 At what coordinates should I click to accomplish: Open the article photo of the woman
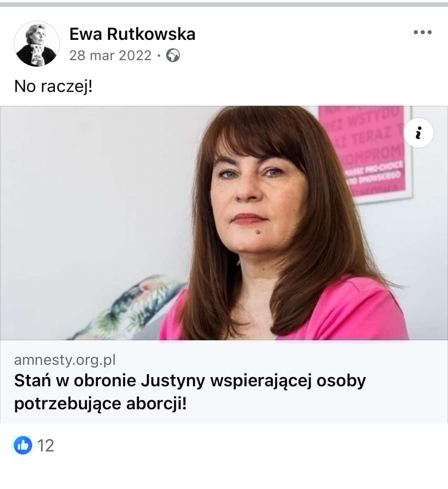click(224, 223)
